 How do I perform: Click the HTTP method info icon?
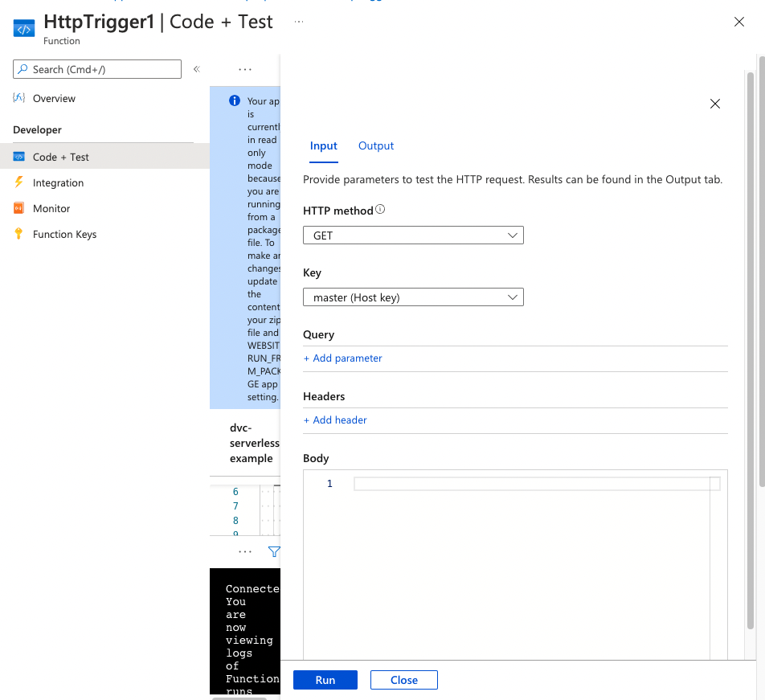pos(380,210)
